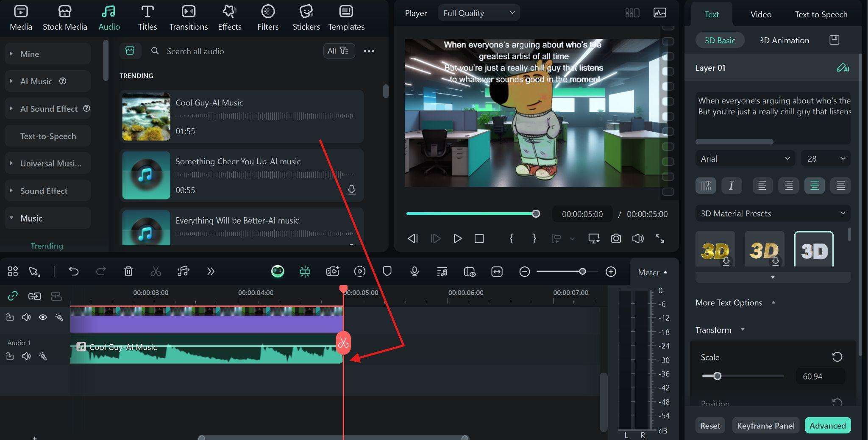Select the 3D Animation tab
868x440 pixels.
pos(784,40)
